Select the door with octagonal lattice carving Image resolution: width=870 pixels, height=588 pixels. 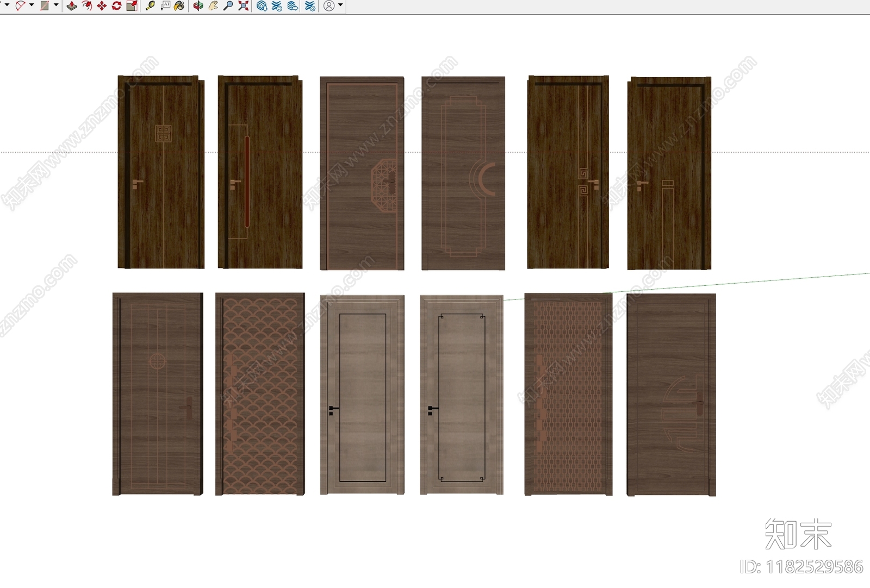(x=362, y=173)
